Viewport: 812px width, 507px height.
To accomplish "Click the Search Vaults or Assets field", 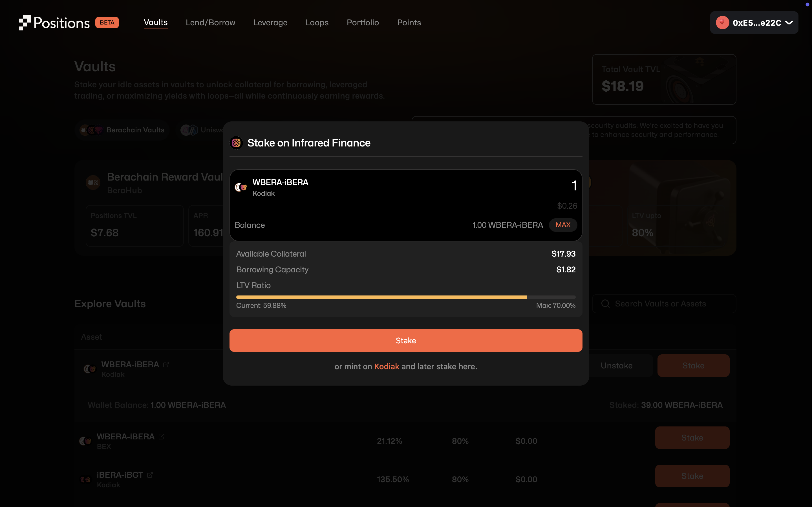I will (668, 304).
